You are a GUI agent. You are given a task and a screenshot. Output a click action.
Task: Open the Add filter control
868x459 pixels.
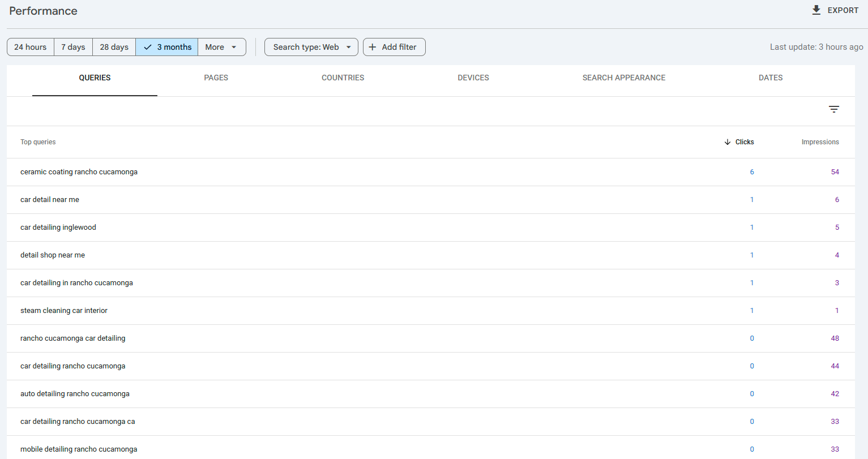pos(394,47)
